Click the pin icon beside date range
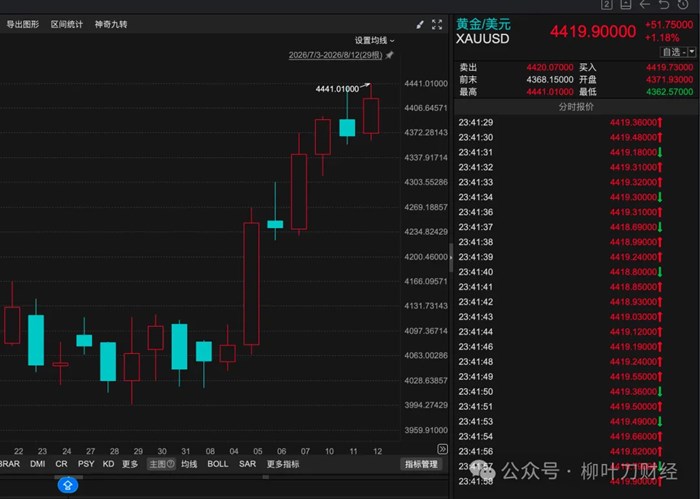The height and width of the screenshot is (499, 700). (x=390, y=55)
